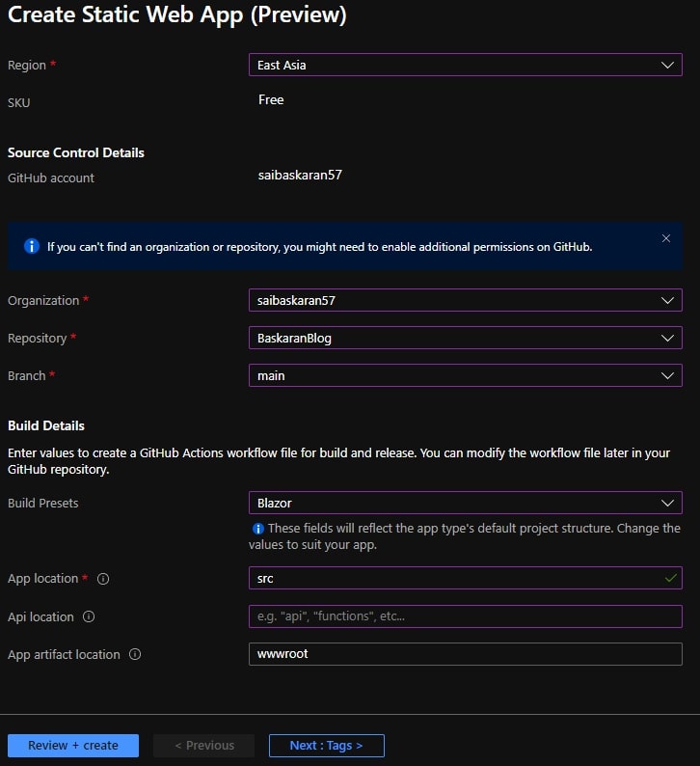Screen dimensions: 700x766
Task: Click the App location field containing src
Action: pyautogui.click(x=465, y=578)
